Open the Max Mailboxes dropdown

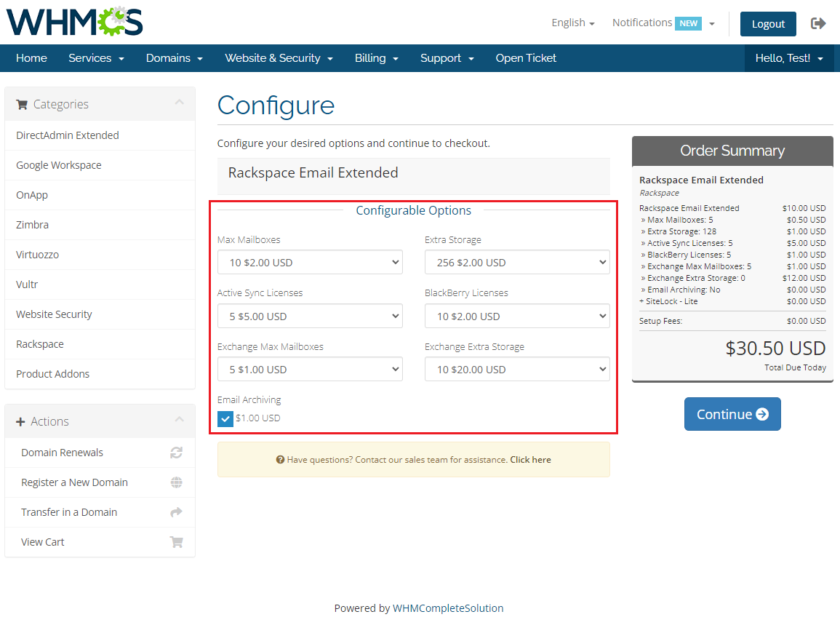click(310, 262)
